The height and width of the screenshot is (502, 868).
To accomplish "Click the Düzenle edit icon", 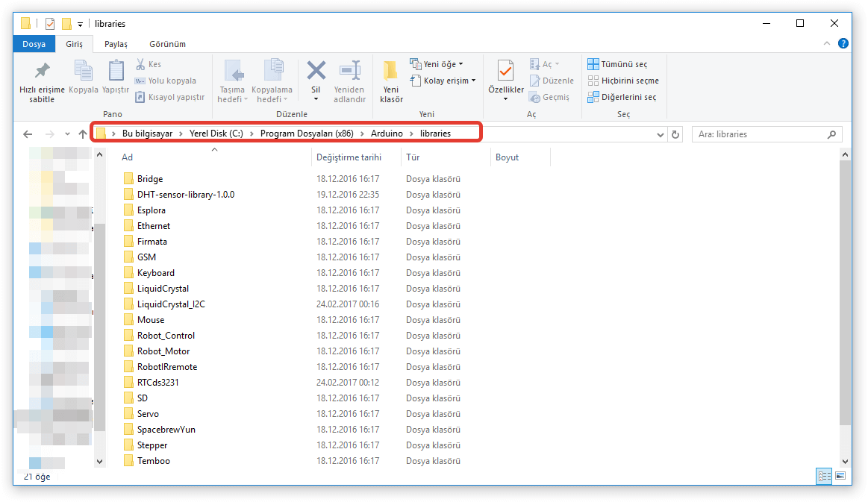I will tap(534, 81).
